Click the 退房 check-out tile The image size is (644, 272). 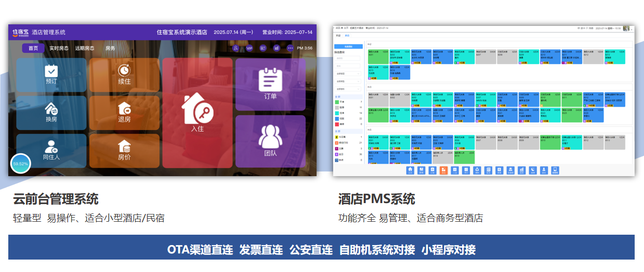coord(124,112)
